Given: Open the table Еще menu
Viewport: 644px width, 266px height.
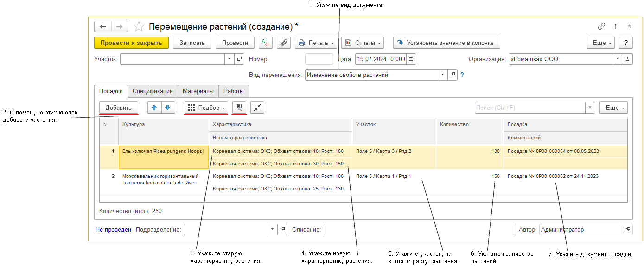Looking at the screenshot, I should 613,108.
